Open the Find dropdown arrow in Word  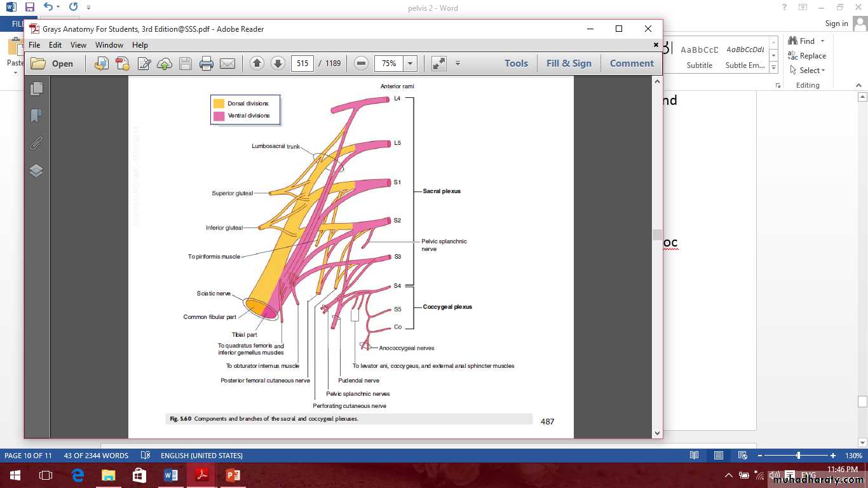click(x=822, y=41)
